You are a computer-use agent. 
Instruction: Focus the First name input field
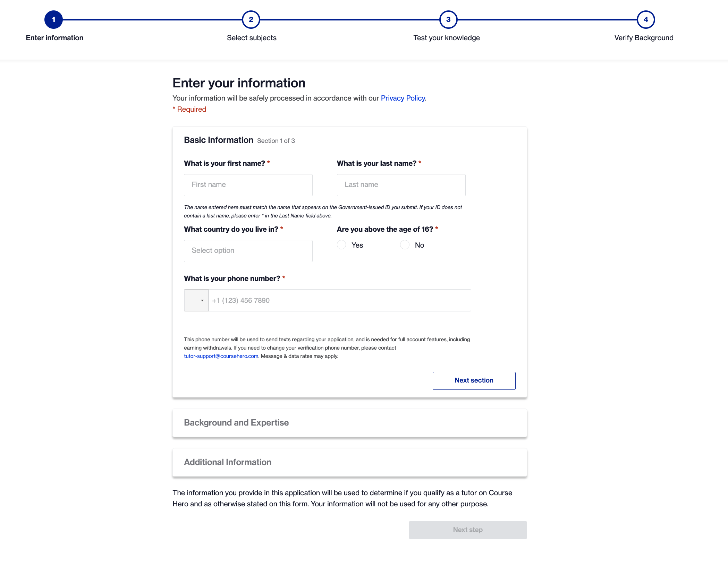click(x=248, y=185)
